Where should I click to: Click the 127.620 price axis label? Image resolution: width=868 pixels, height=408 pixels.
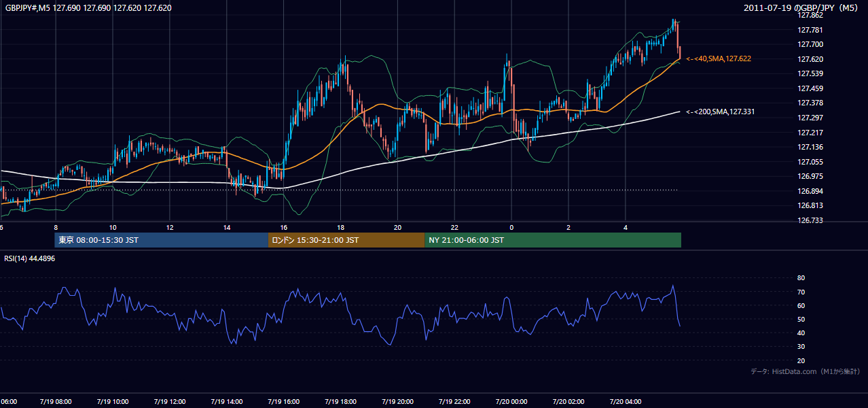[x=811, y=59]
